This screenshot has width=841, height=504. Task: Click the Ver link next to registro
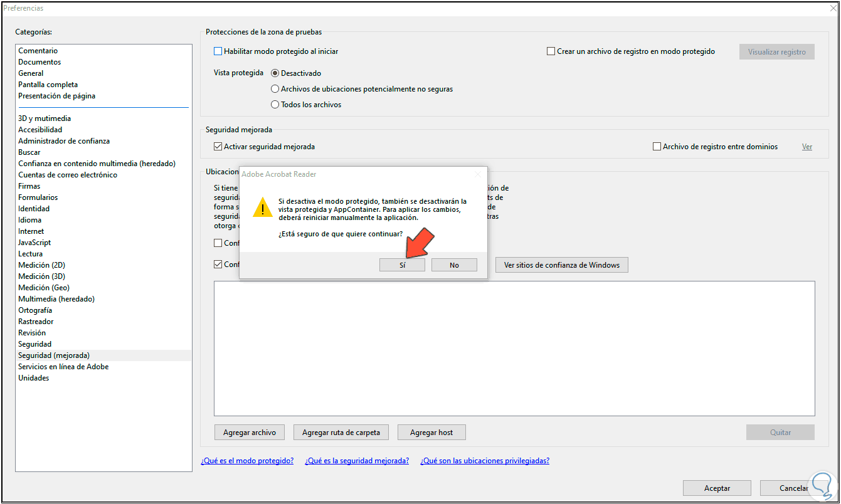807,146
